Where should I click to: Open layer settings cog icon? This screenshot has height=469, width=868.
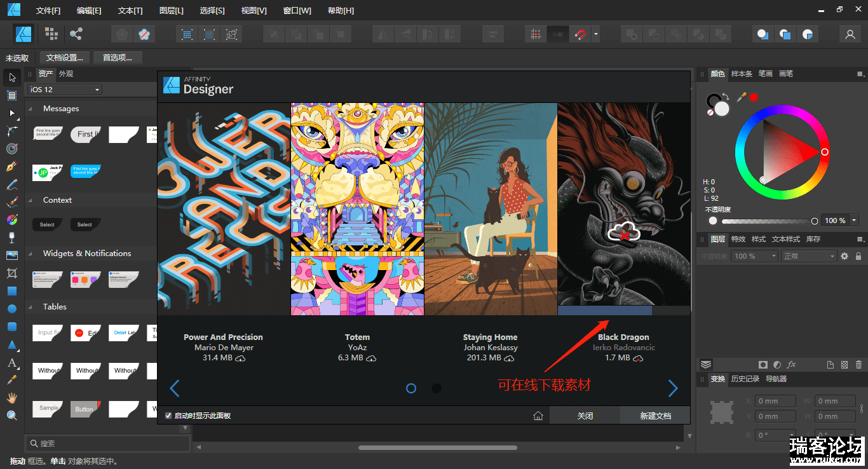point(844,256)
